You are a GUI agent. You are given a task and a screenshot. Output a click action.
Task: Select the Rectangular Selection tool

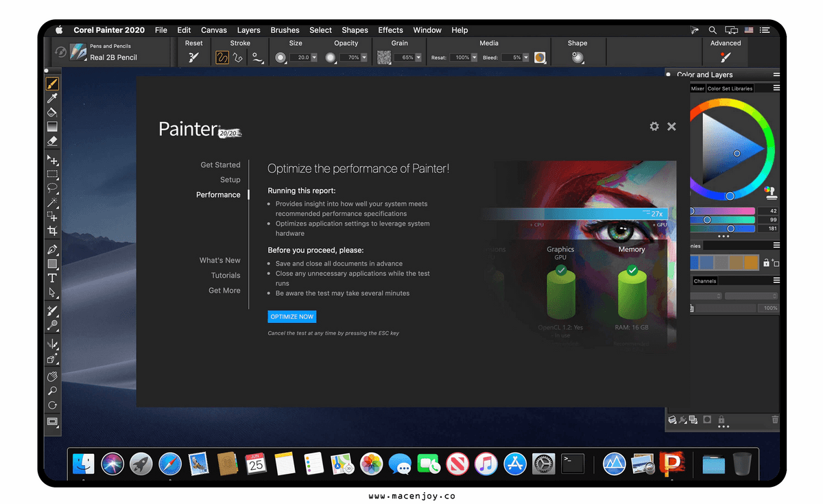pyautogui.click(x=52, y=174)
